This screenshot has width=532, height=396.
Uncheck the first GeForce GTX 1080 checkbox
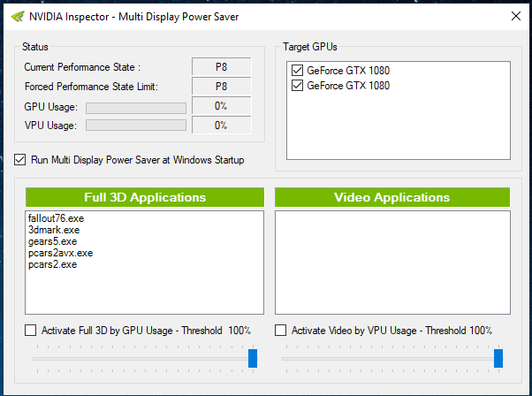pyautogui.click(x=297, y=70)
